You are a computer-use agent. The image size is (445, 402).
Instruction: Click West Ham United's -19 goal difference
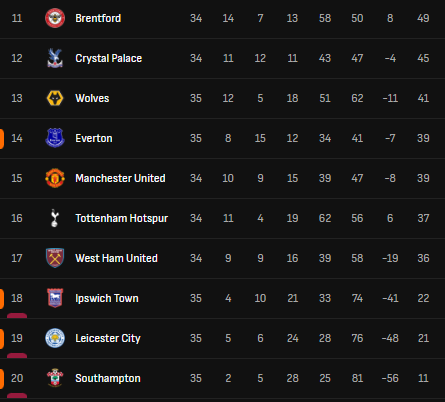coord(390,258)
